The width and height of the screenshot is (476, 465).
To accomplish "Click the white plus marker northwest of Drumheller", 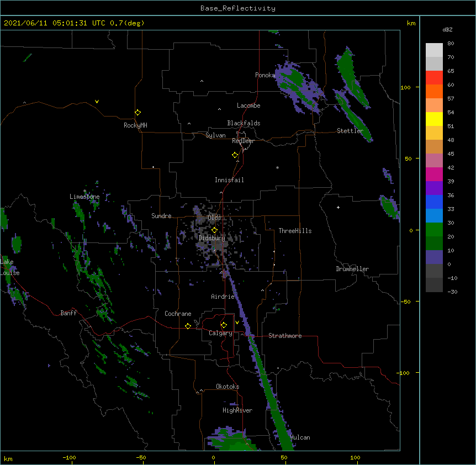I will (x=338, y=207).
